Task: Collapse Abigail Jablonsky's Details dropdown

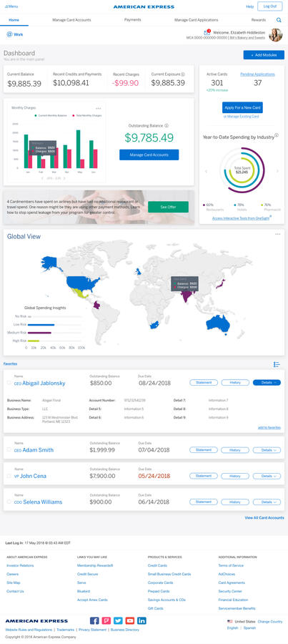Action: point(267,382)
